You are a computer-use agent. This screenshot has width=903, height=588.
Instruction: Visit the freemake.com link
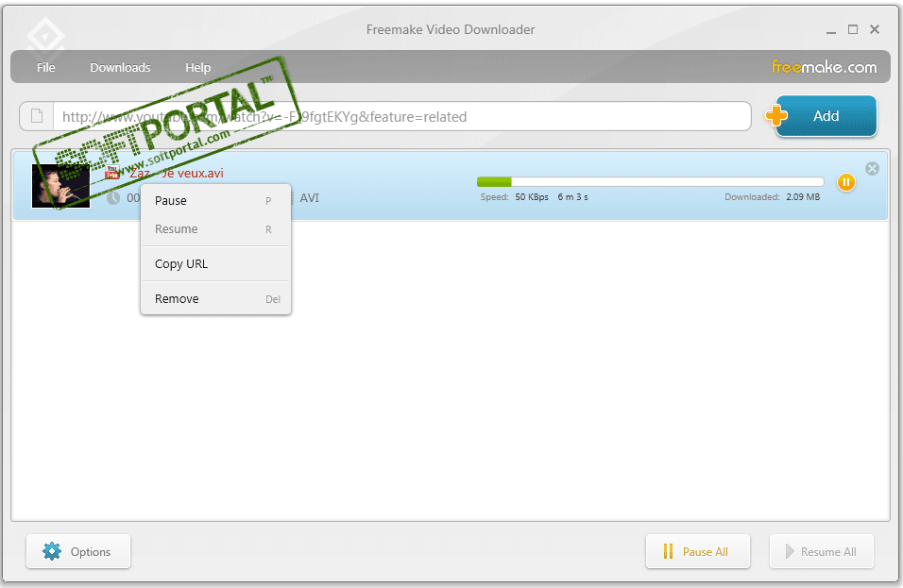(x=824, y=67)
